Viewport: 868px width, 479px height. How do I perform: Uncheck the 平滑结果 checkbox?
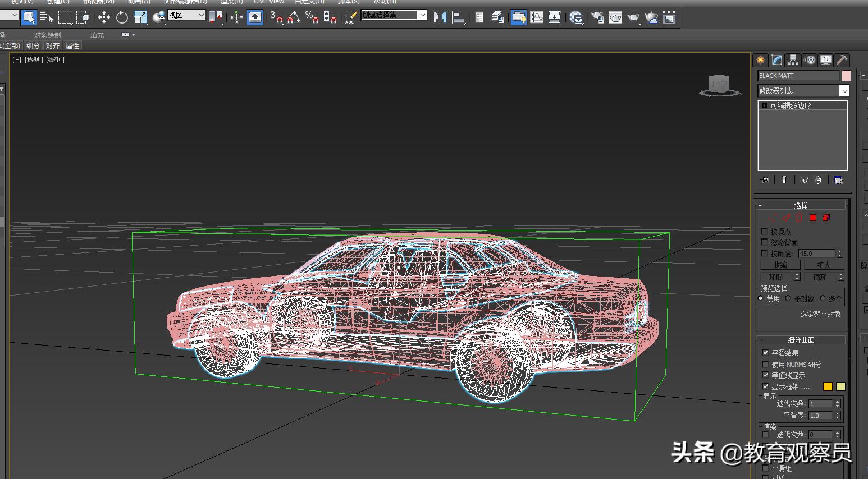pyautogui.click(x=765, y=353)
